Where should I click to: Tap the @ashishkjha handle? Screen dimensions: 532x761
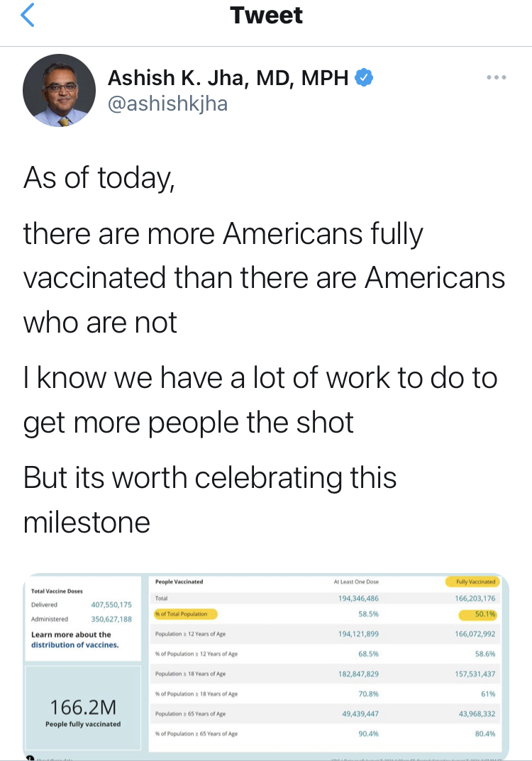coord(167,104)
